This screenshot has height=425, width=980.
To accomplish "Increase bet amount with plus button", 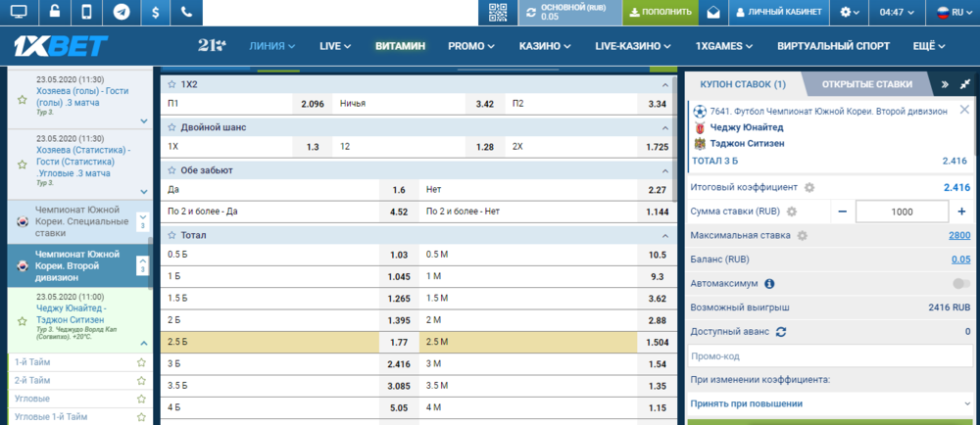I will tap(961, 212).
